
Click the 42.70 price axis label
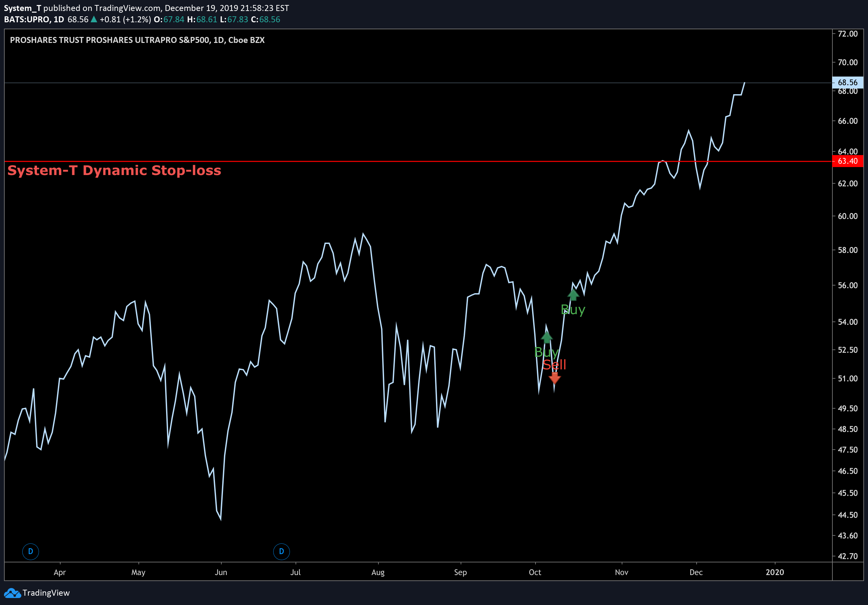click(848, 556)
